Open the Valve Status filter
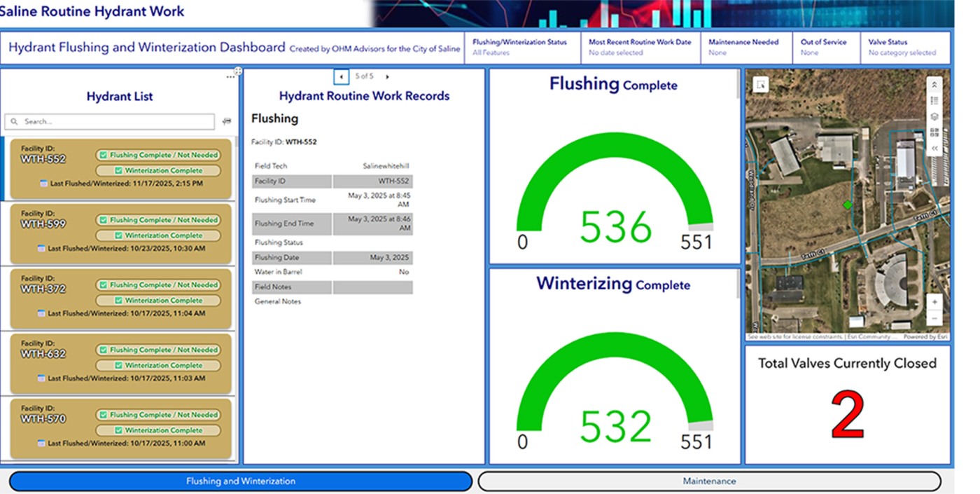This screenshot has height=494, width=980. coord(906,48)
